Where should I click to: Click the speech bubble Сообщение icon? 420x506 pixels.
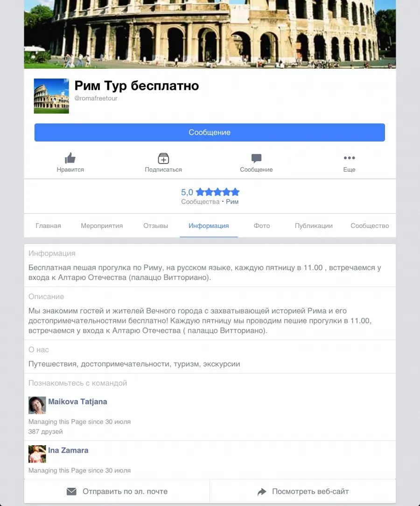pyautogui.click(x=256, y=158)
